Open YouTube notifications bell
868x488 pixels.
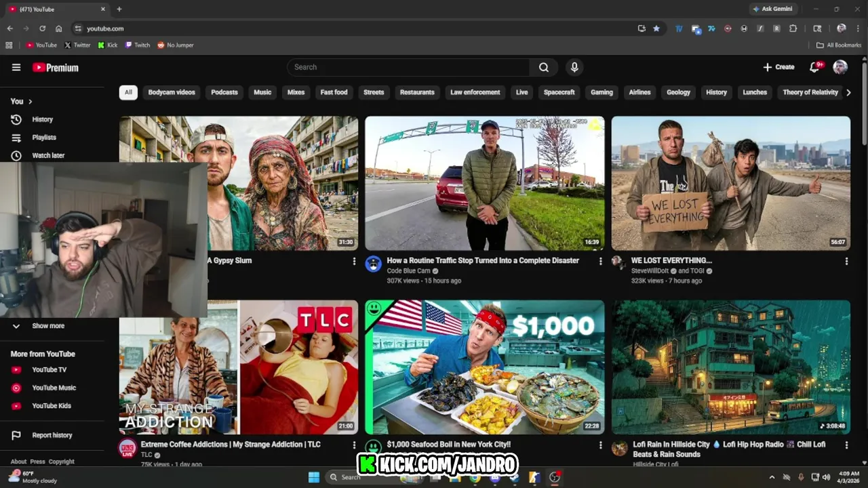click(x=815, y=66)
